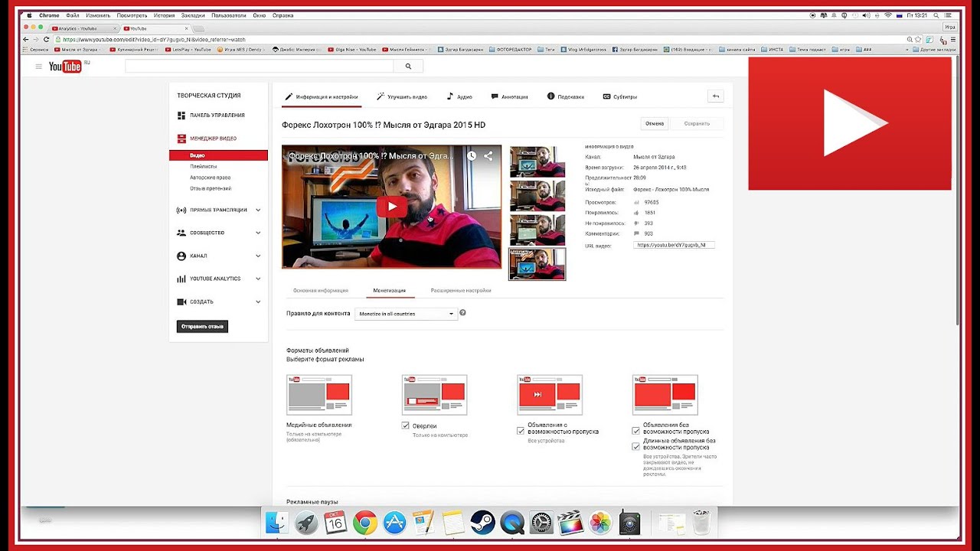Image resolution: width=980 pixels, height=551 pixels.
Task: Open the Apple menu
Action: click(29, 15)
